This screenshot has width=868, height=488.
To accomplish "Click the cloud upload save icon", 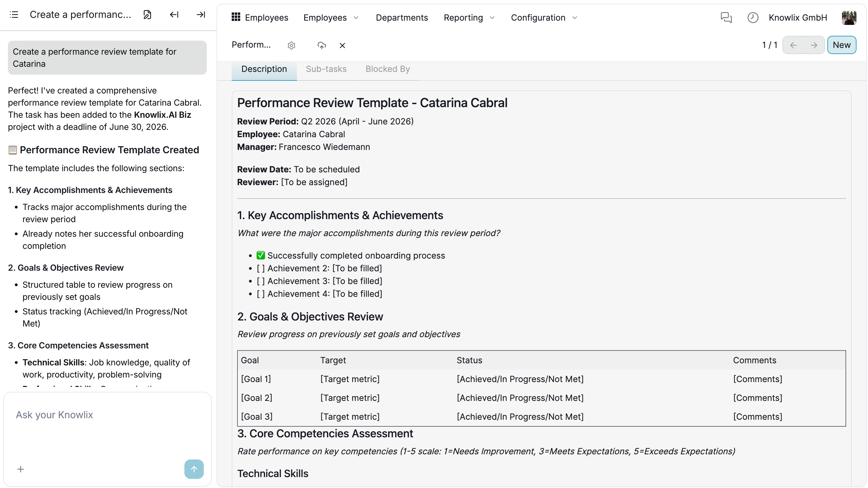I will pos(321,45).
